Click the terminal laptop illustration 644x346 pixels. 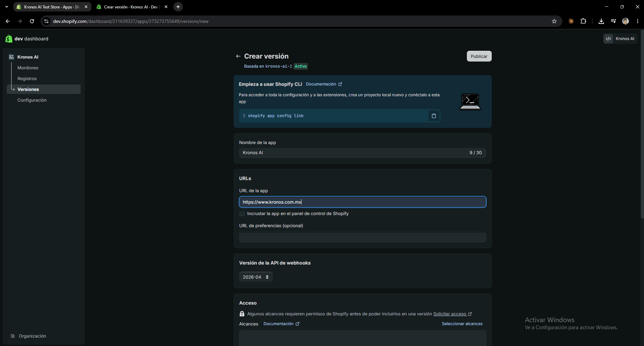click(470, 102)
